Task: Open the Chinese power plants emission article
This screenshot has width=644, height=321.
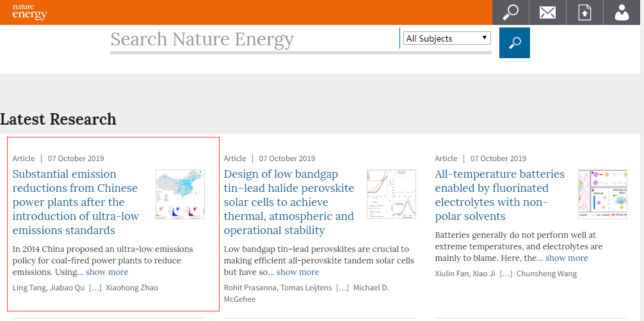Action: point(76,202)
